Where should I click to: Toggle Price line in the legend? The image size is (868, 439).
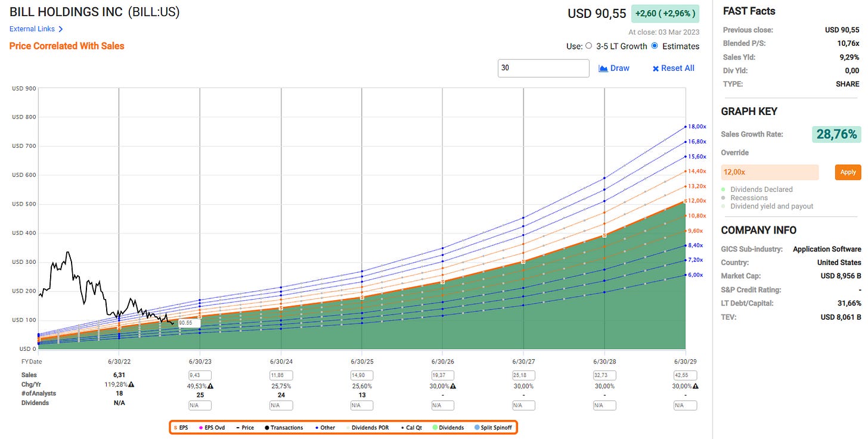pyautogui.click(x=245, y=428)
